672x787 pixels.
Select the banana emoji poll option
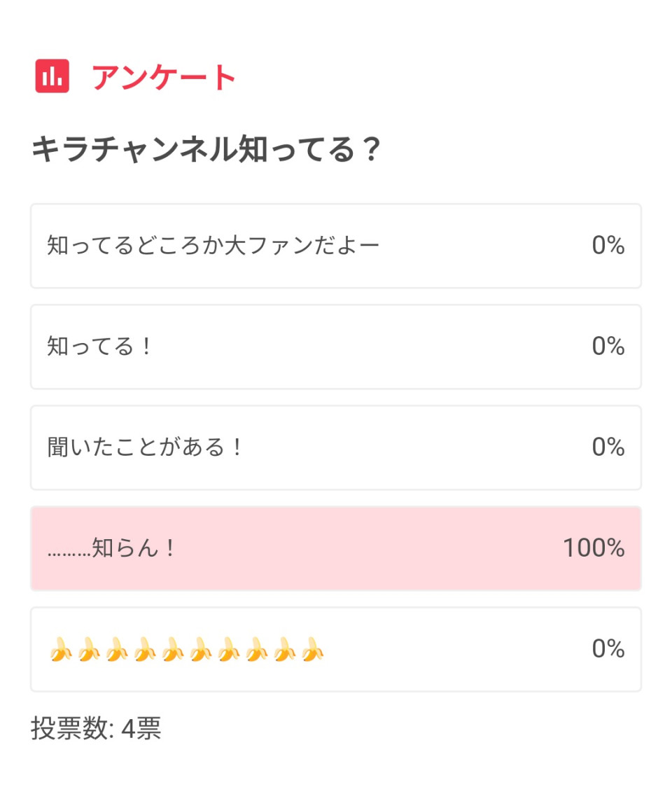click(336, 650)
